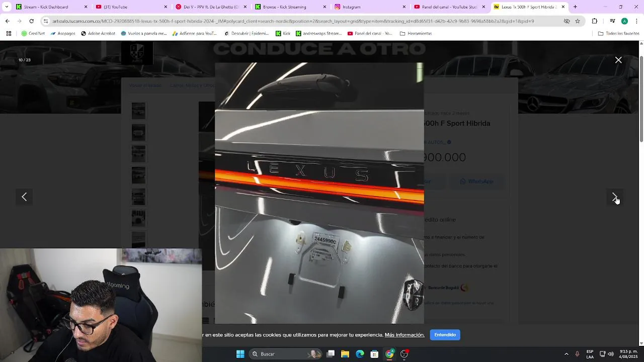Open the ESP LAA language selector

[590, 354]
